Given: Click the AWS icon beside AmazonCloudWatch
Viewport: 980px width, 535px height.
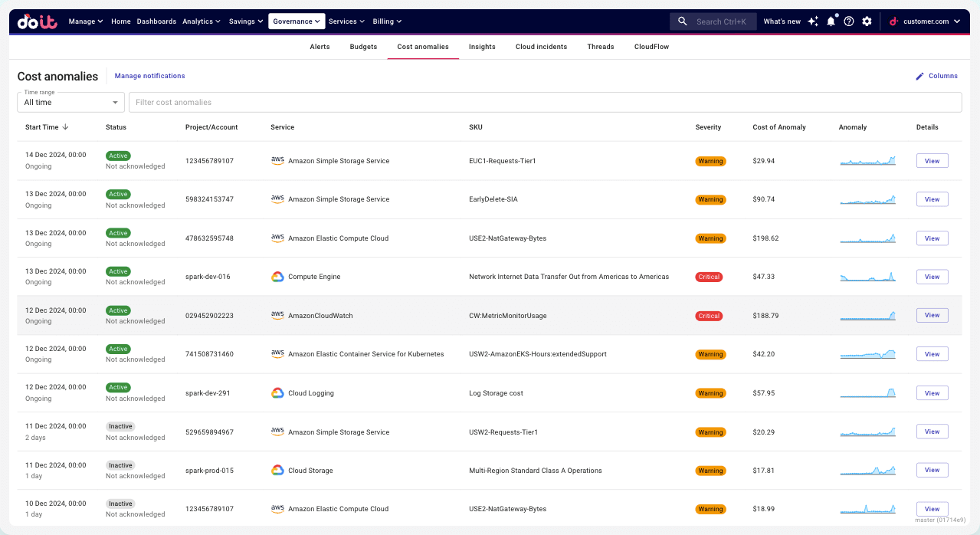Looking at the screenshot, I should (x=277, y=315).
